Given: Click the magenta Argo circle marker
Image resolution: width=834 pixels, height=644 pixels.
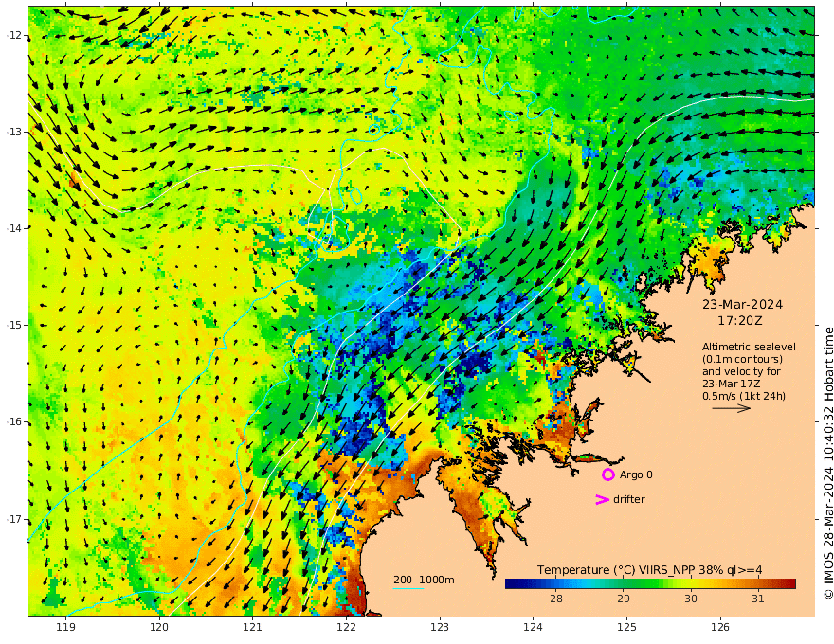Looking at the screenshot, I should [607, 474].
